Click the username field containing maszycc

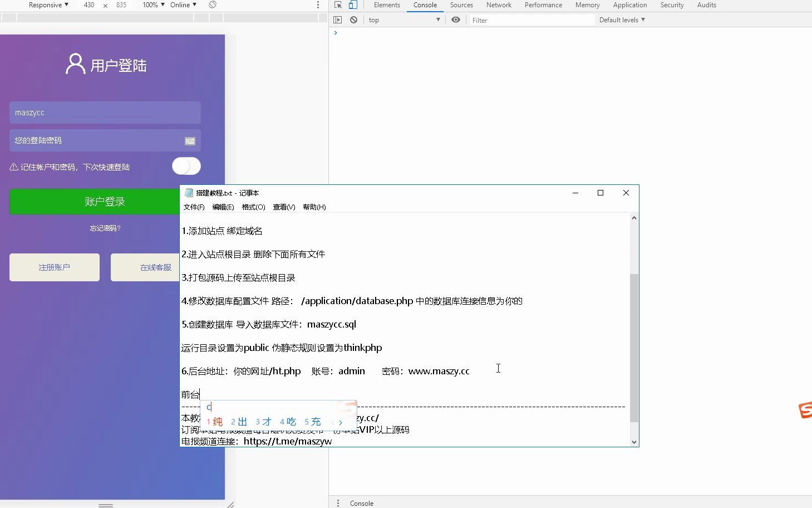105,113
